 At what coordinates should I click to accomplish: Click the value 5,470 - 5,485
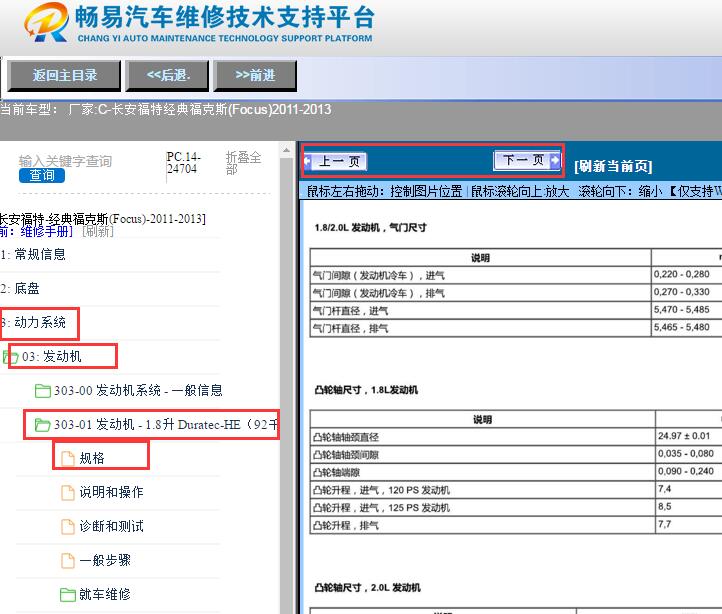(681, 310)
